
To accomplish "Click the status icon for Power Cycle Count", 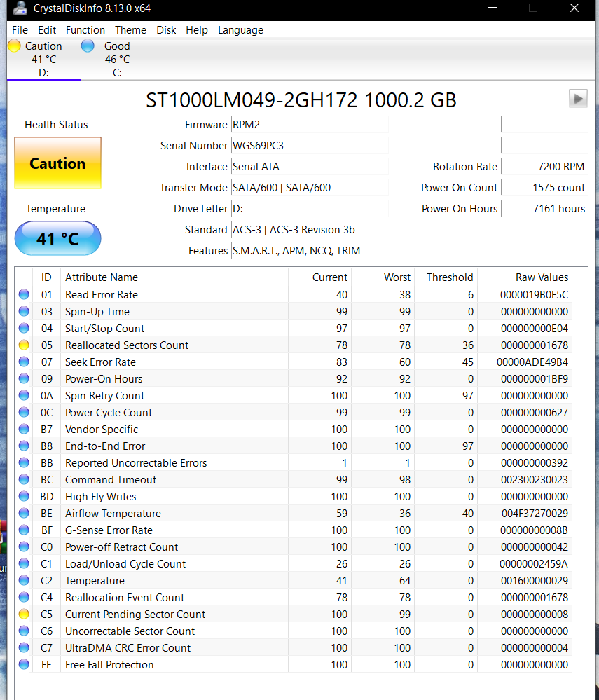I will [x=24, y=413].
